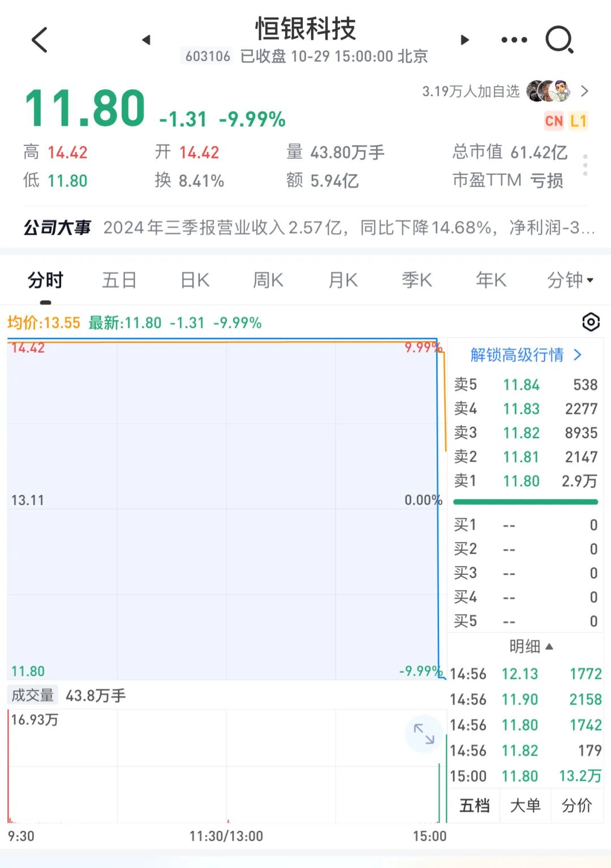Tap the green buy-sell ratio bar
Viewport: 611px width, 868px height.
click(x=526, y=502)
